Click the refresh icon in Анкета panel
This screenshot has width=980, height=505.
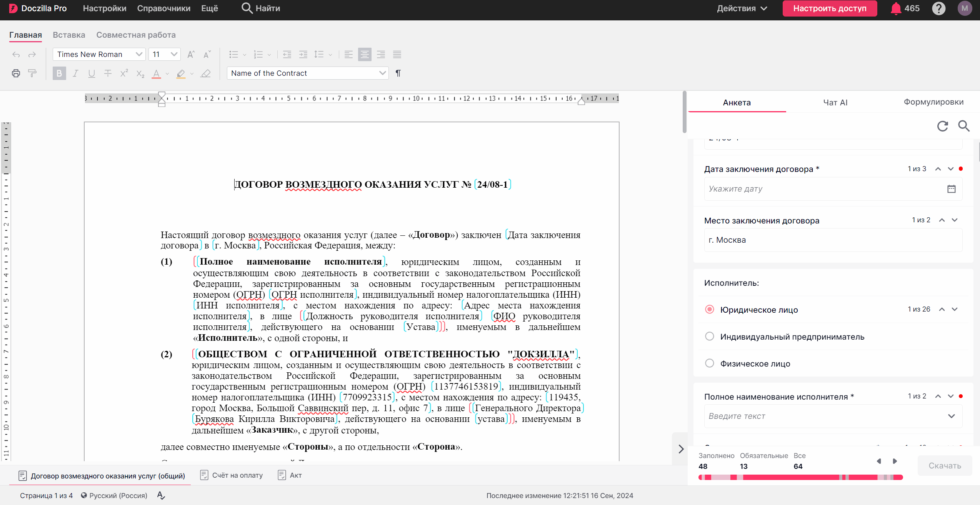942,126
